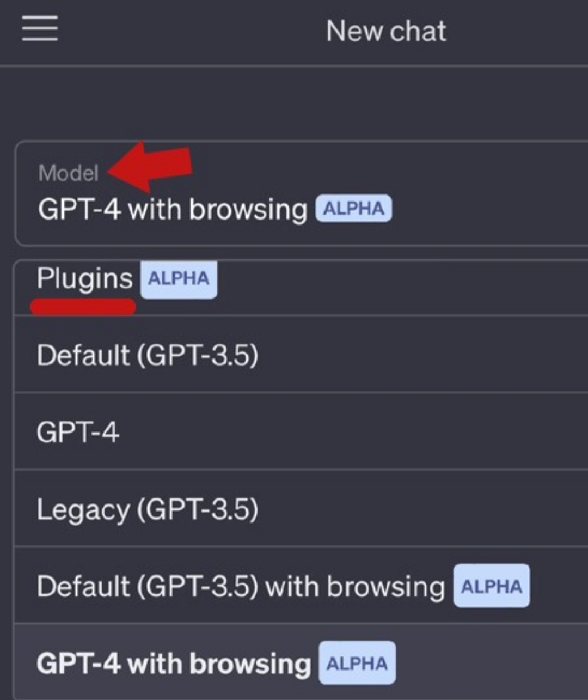Select GPT-4 with browsing at the bottom
588x700 pixels.
coord(173,663)
